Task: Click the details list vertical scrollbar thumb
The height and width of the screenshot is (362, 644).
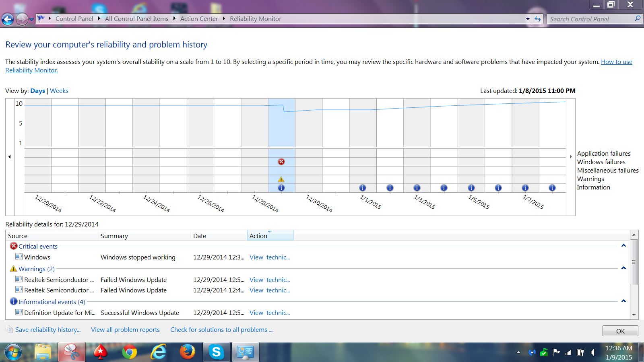Action: pos(634,262)
